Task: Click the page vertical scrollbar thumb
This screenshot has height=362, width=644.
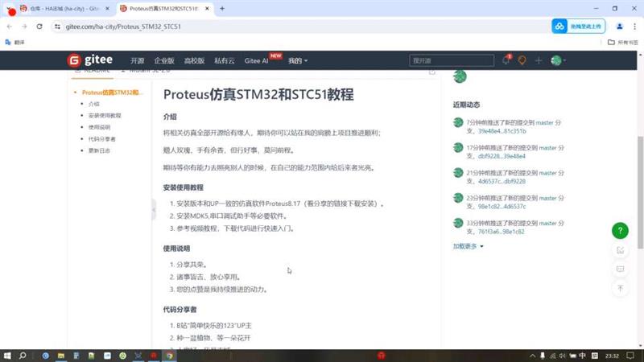Action: pyautogui.click(x=640, y=192)
